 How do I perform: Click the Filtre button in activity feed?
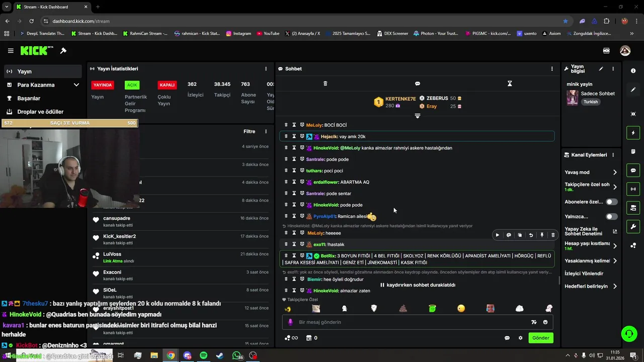click(x=250, y=132)
